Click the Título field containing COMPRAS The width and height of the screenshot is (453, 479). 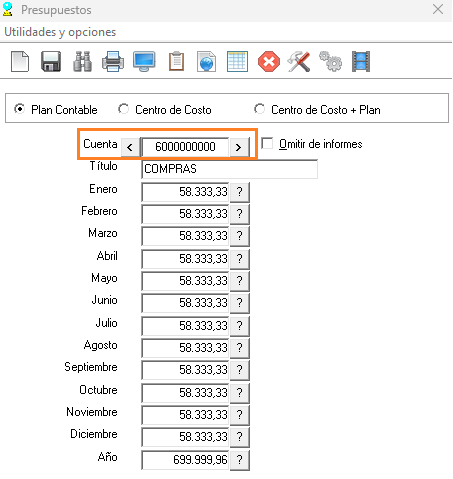pos(229,169)
